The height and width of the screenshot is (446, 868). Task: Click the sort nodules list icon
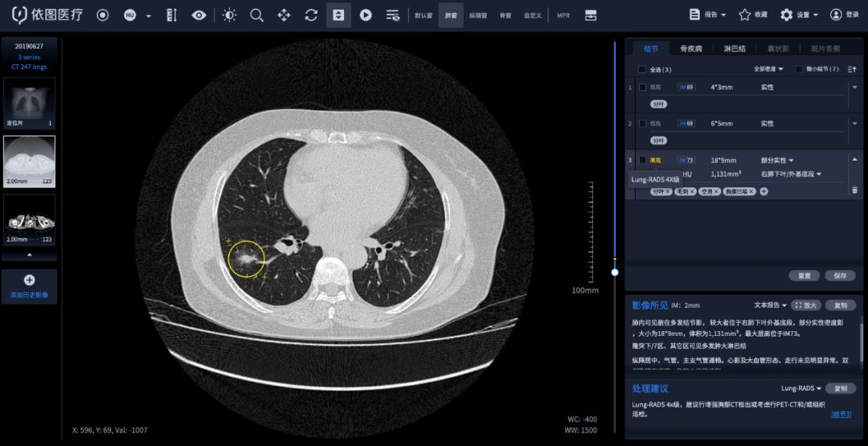pyautogui.click(x=852, y=69)
